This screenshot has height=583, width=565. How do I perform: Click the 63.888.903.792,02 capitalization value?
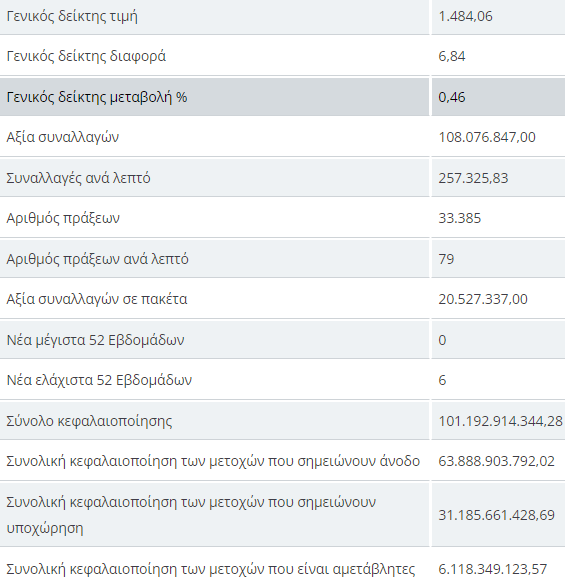497,461
